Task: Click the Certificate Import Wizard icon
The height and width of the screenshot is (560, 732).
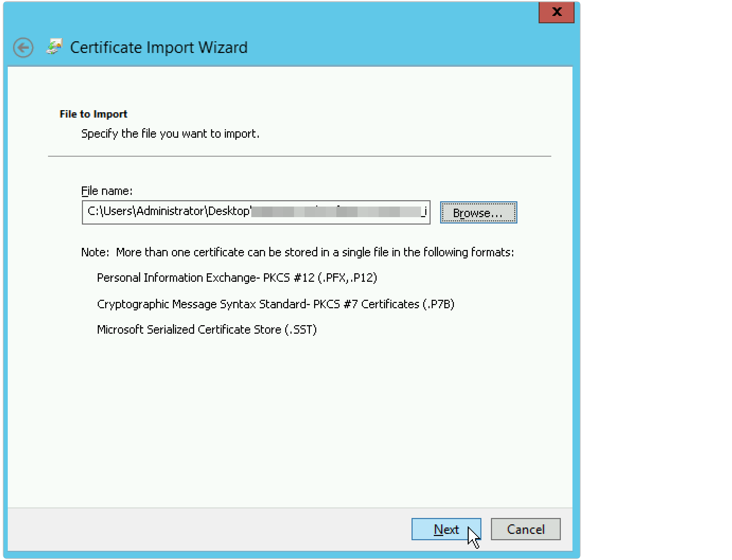Action: click(x=54, y=47)
